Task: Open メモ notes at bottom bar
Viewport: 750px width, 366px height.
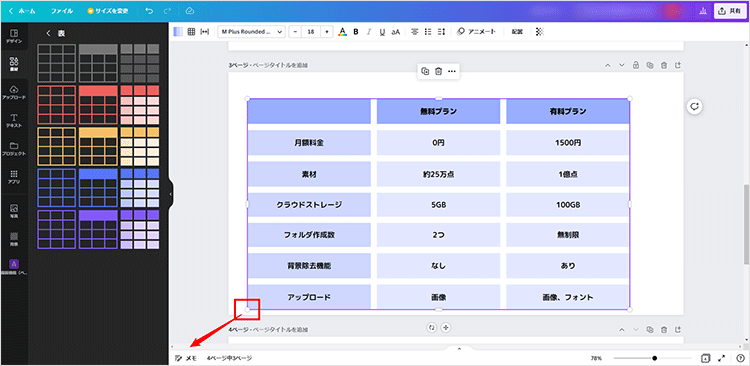Action: 186,358
